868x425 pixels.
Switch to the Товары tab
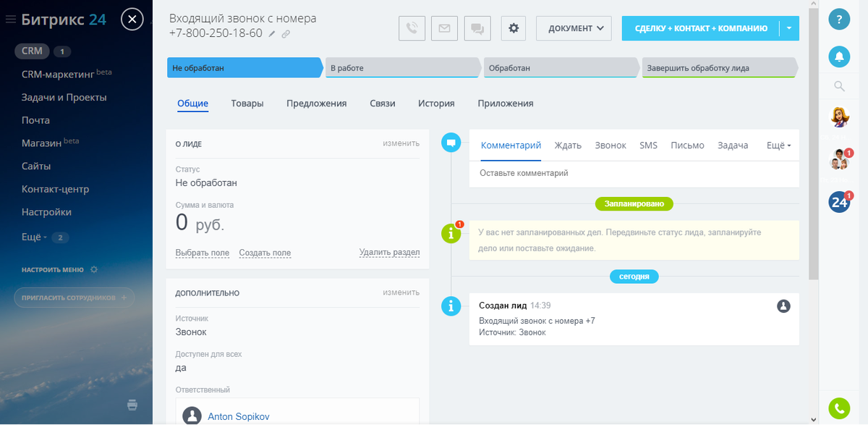tap(247, 104)
